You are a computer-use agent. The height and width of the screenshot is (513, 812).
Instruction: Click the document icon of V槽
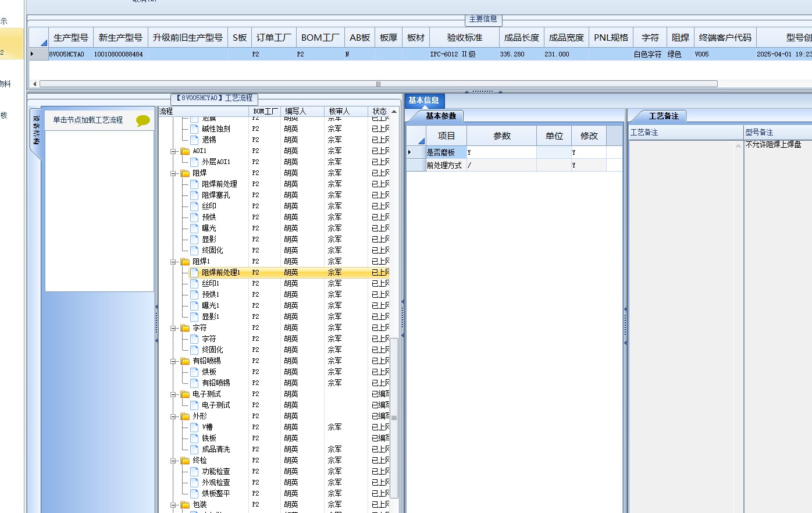194,427
